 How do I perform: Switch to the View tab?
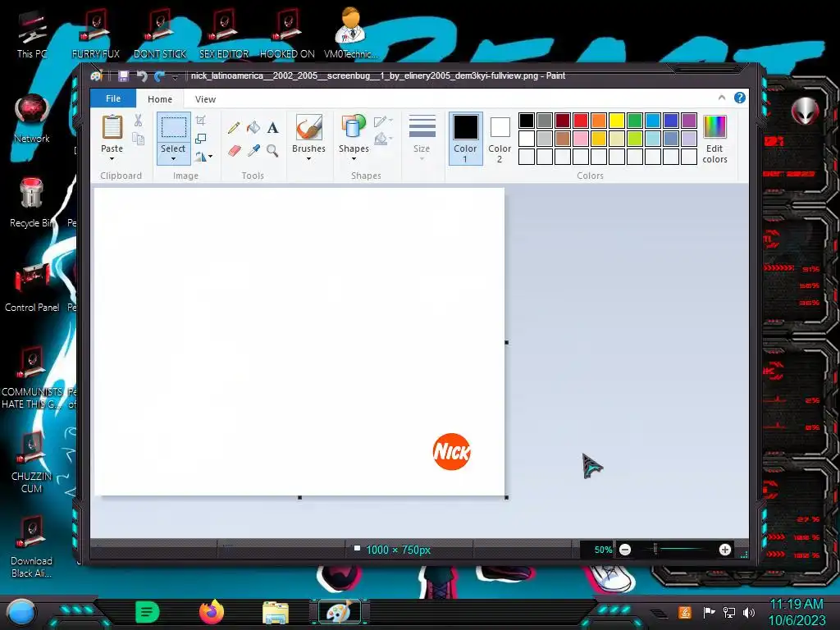tap(205, 99)
